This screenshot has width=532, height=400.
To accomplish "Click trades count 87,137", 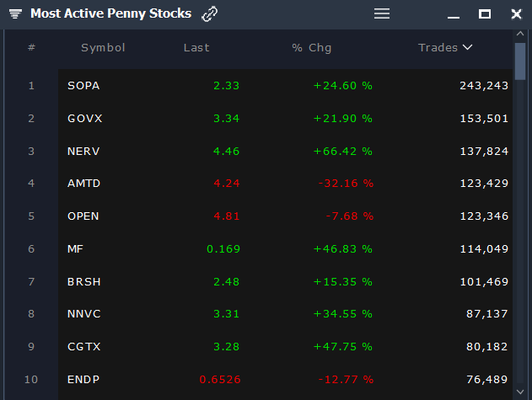I will pos(486,314).
